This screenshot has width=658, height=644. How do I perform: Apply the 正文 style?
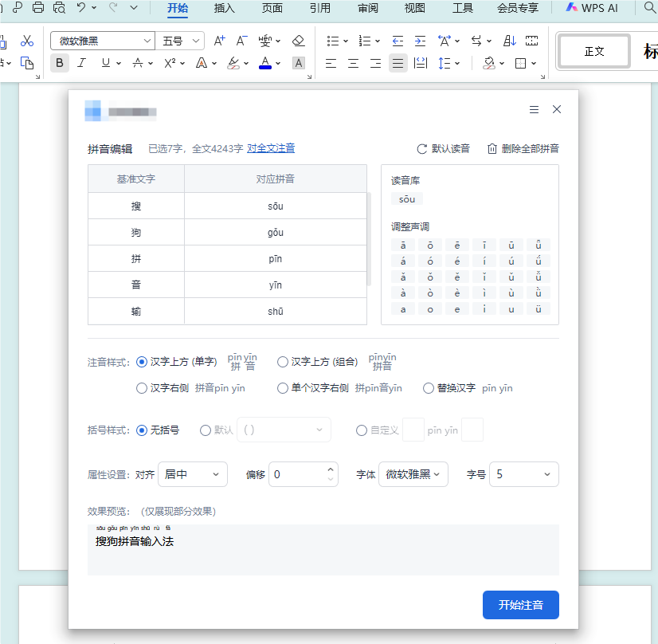click(x=594, y=51)
